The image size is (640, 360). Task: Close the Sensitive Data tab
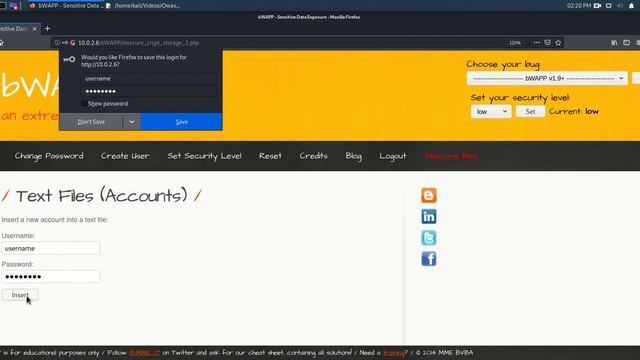(x=35, y=29)
